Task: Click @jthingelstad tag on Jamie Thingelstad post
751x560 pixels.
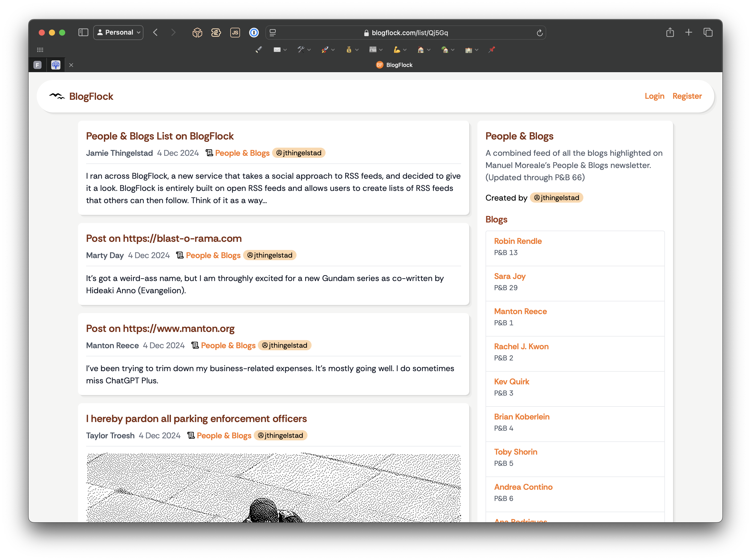Action: [299, 153]
